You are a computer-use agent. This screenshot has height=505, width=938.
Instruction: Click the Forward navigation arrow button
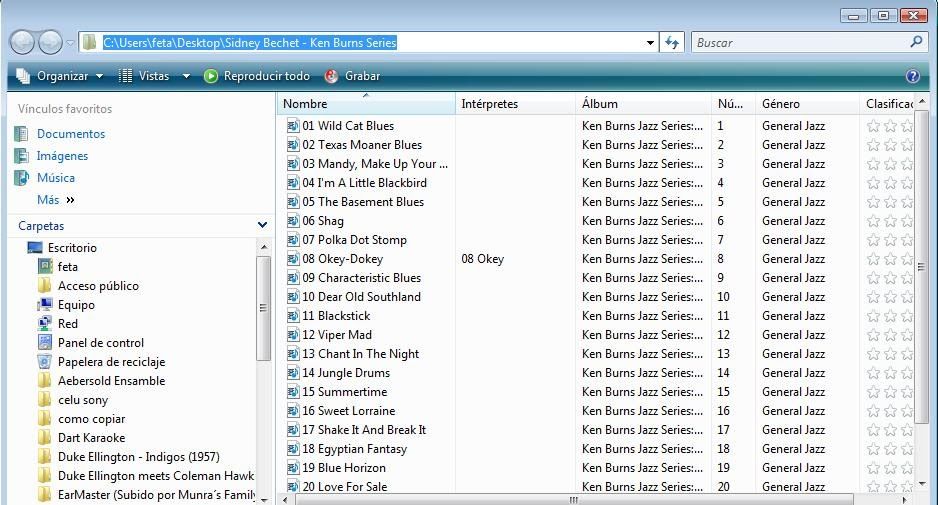coord(50,42)
